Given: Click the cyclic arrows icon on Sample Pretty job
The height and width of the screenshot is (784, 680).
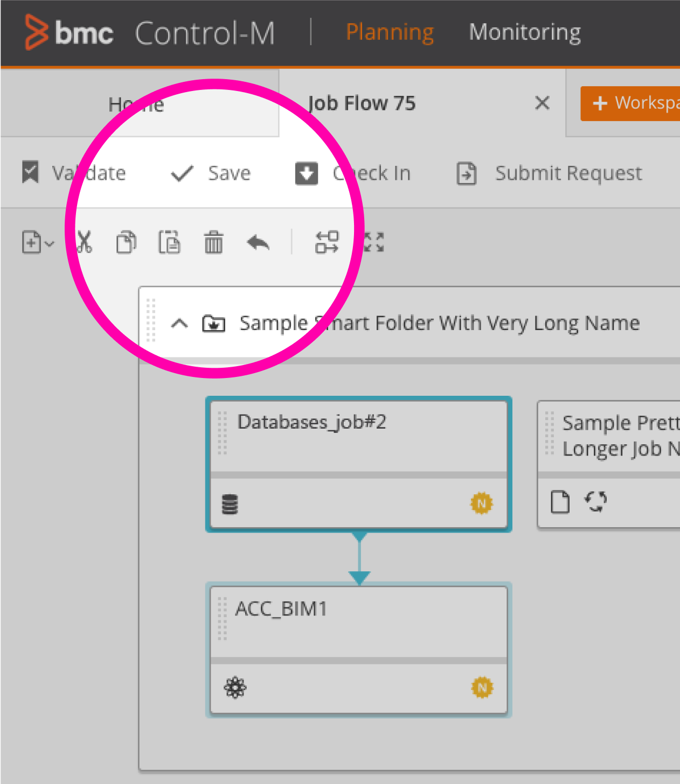Looking at the screenshot, I should coord(596,501).
